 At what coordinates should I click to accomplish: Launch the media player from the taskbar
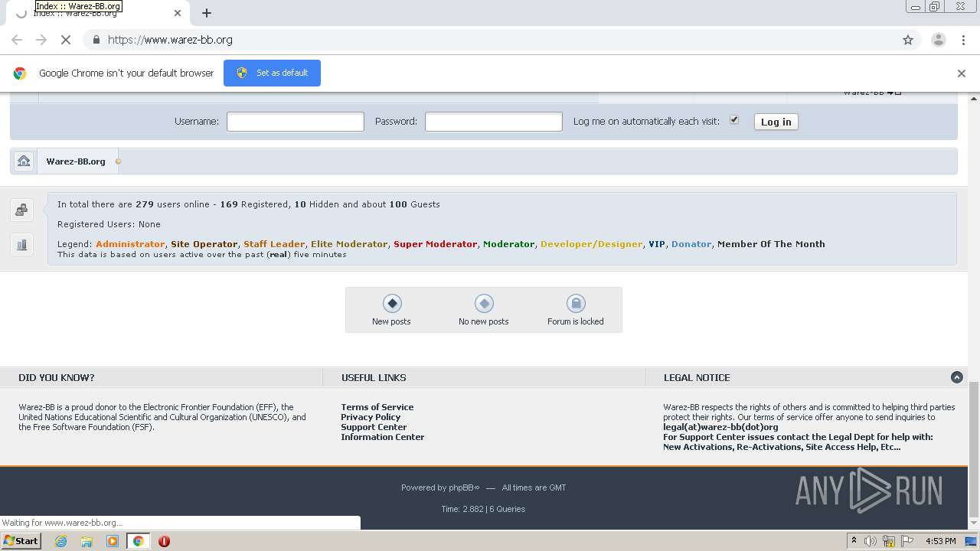pos(113,541)
